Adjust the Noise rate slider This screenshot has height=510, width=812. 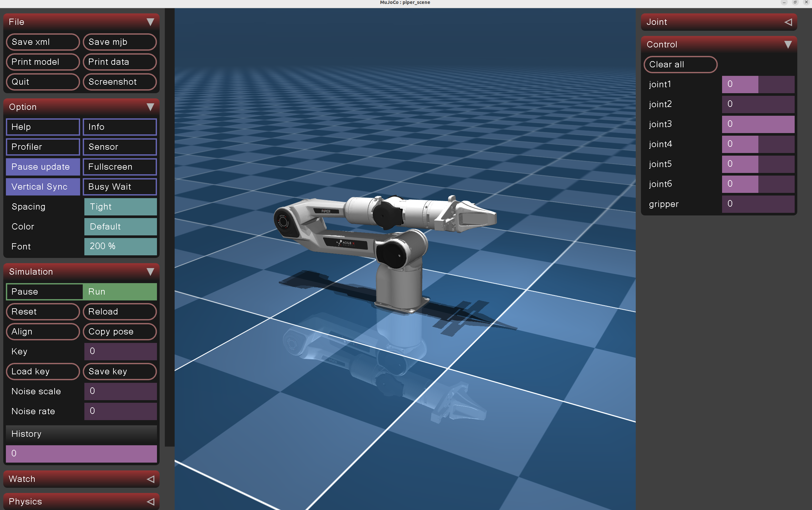point(120,411)
